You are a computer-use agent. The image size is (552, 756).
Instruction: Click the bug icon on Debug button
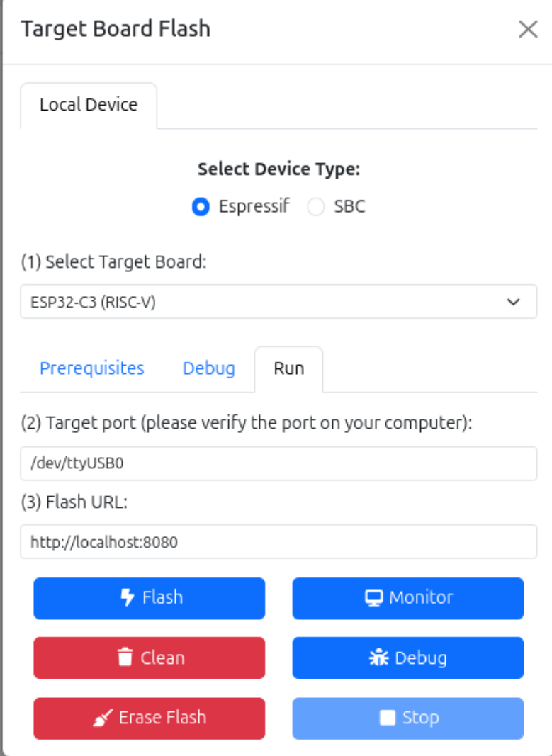(379, 658)
